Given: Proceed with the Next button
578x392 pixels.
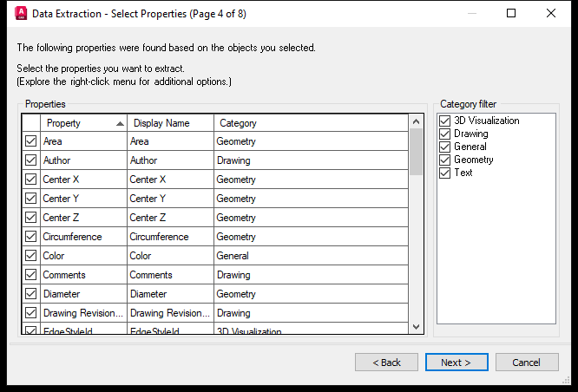Looking at the screenshot, I should 456,363.
